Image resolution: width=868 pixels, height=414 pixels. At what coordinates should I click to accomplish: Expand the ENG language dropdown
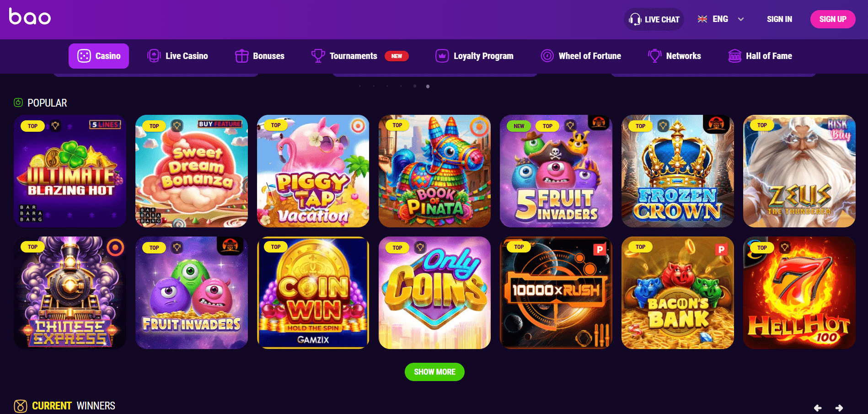pos(741,19)
